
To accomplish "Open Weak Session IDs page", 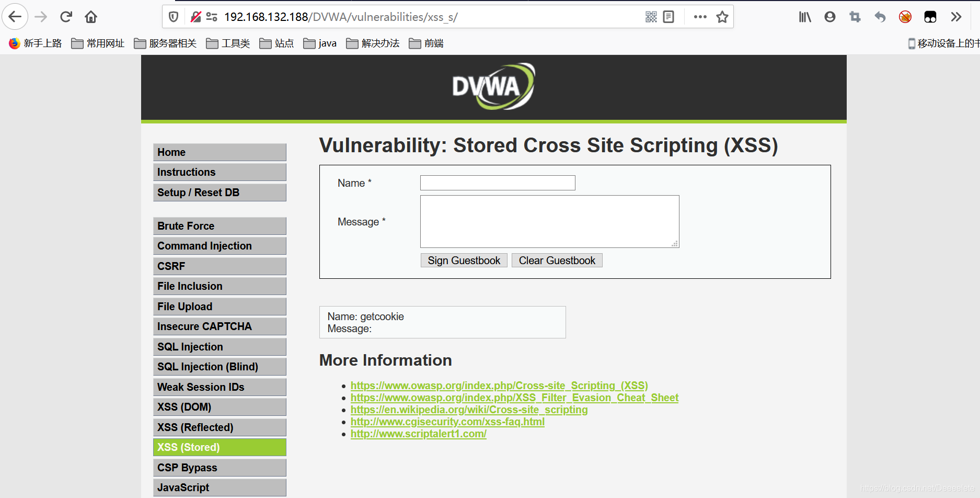I will 220,387.
